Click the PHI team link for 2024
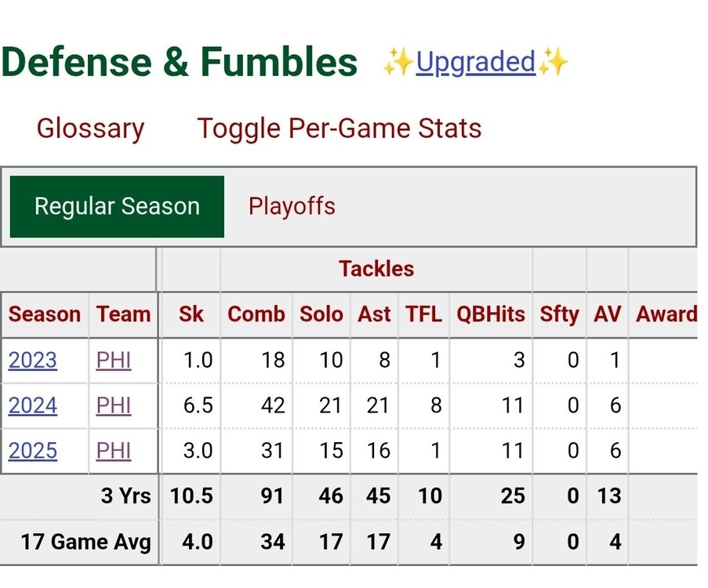Viewport: 708px width, 588px height. click(114, 405)
